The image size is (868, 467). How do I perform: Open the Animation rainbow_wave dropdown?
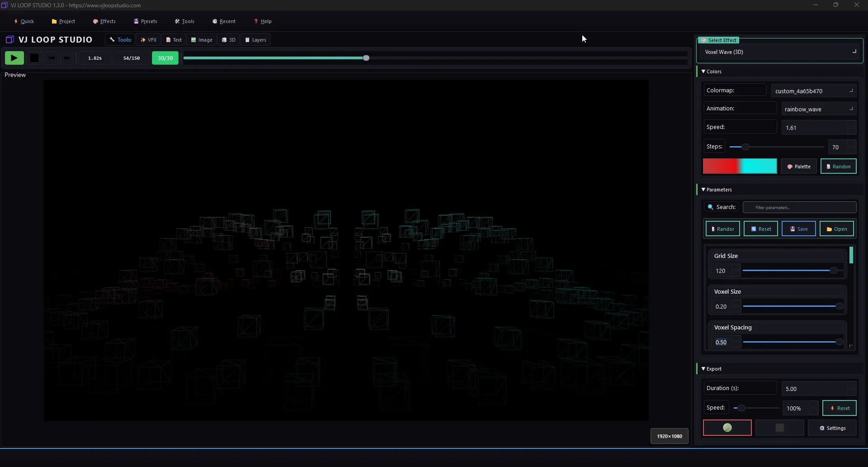819,109
